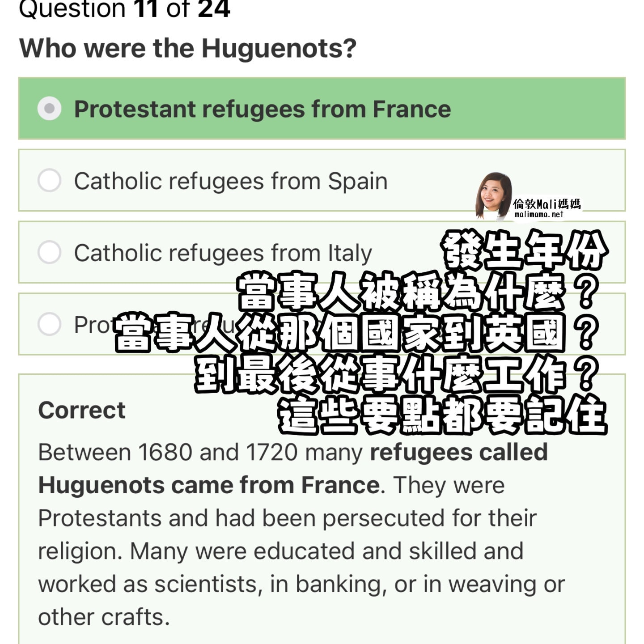Click the 'Who were the Huguenots?' question heading
The image size is (644, 644).
tap(188, 48)
